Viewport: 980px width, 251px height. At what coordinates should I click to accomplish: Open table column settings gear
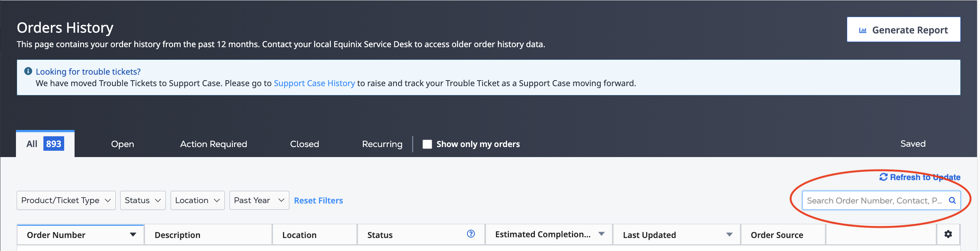(x=948, y=234)
